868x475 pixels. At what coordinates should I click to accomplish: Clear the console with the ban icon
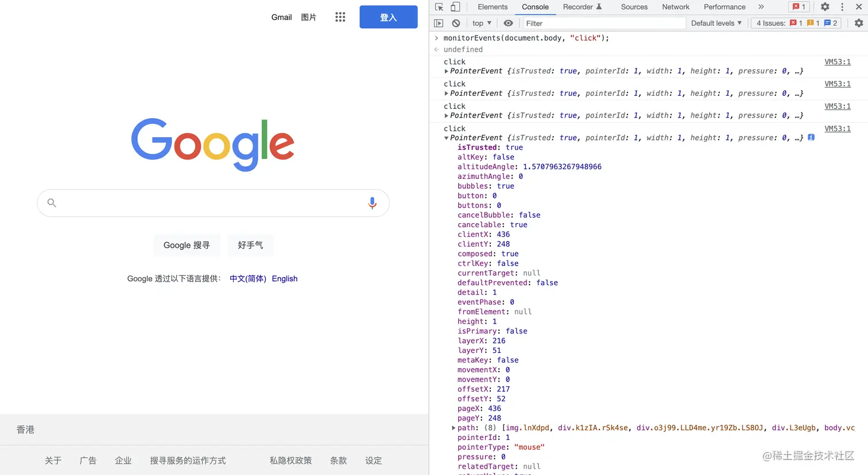456,23
